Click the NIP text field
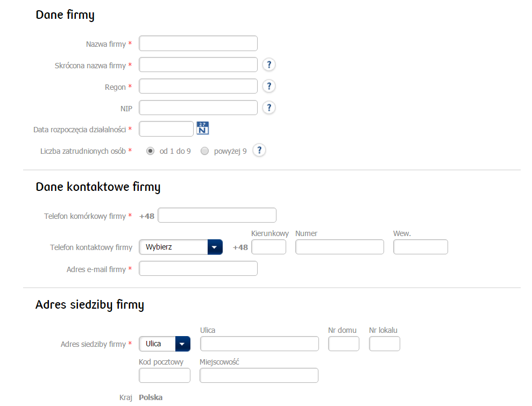532x406 pixels. [x=198, y=108]
